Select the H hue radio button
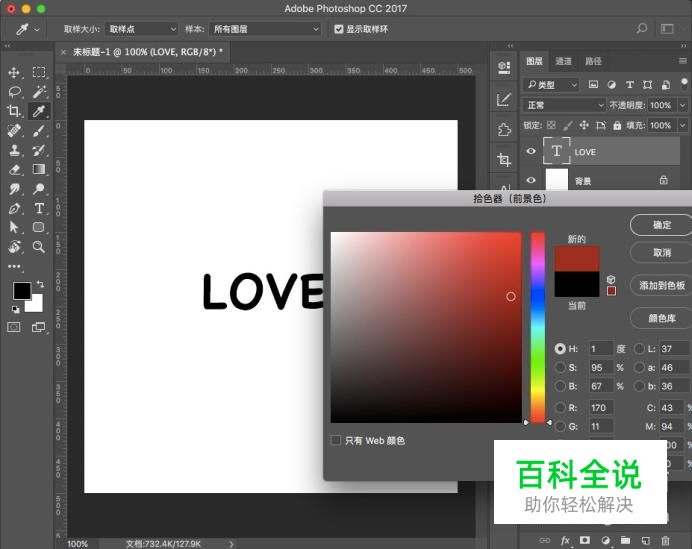 [560, 349]
